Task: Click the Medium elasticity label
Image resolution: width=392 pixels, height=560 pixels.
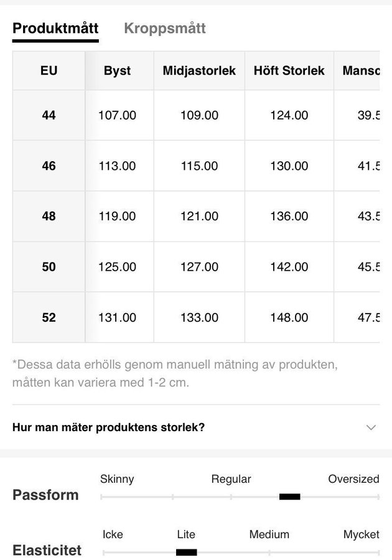Action: (269, 534)
